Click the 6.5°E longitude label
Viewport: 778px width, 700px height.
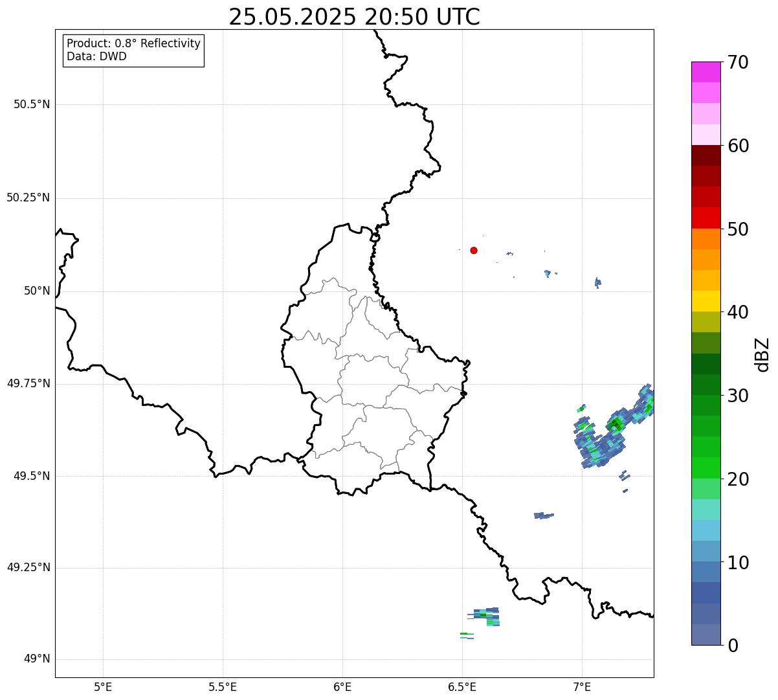[462, 686]
